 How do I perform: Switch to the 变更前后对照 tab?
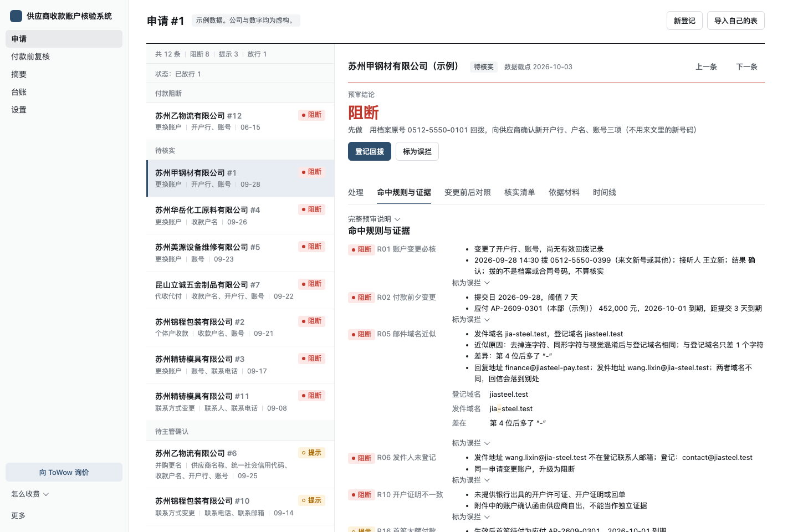point(468,192)
